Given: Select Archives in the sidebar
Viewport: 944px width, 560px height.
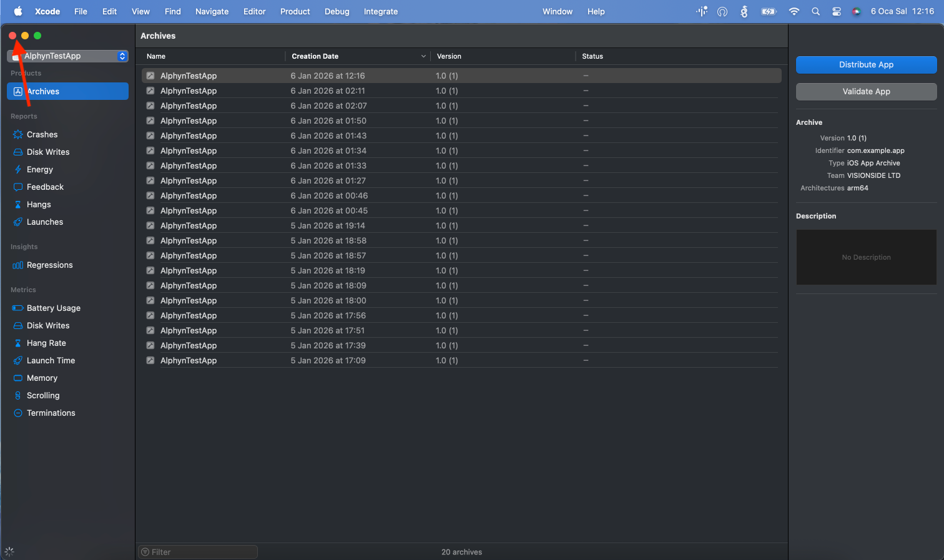Looking at the screenshot, I should pyautogui.click(x=67, y=91).
